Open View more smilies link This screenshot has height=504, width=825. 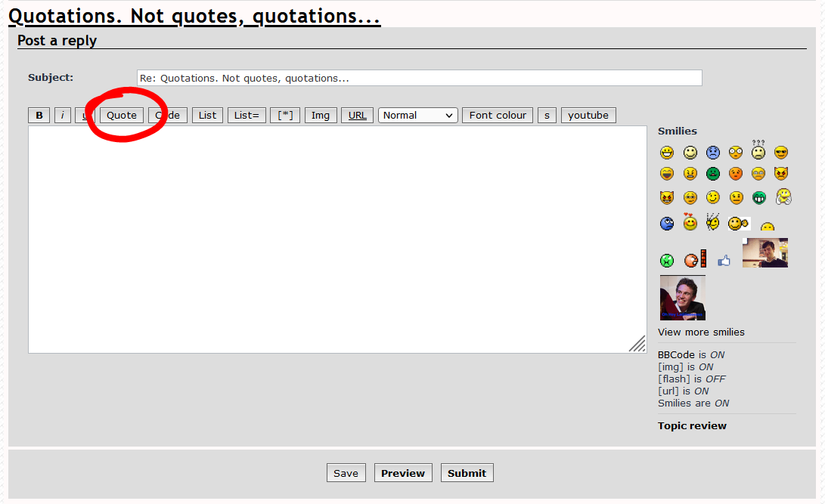tap(701, 332)
